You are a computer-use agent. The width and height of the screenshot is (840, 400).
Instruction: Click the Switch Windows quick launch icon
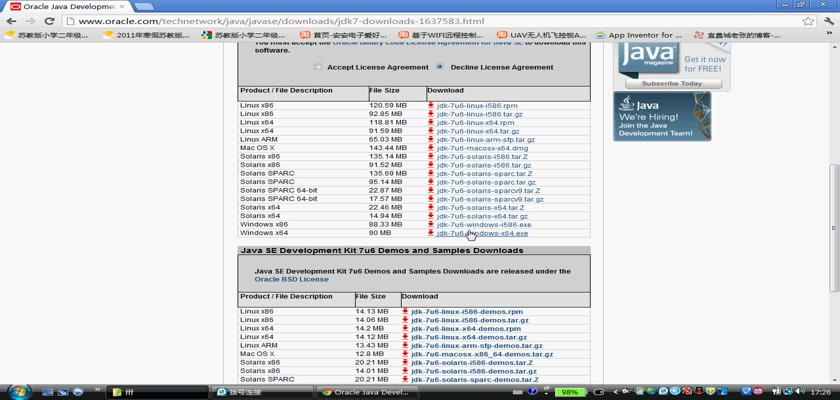coord(63,392)
